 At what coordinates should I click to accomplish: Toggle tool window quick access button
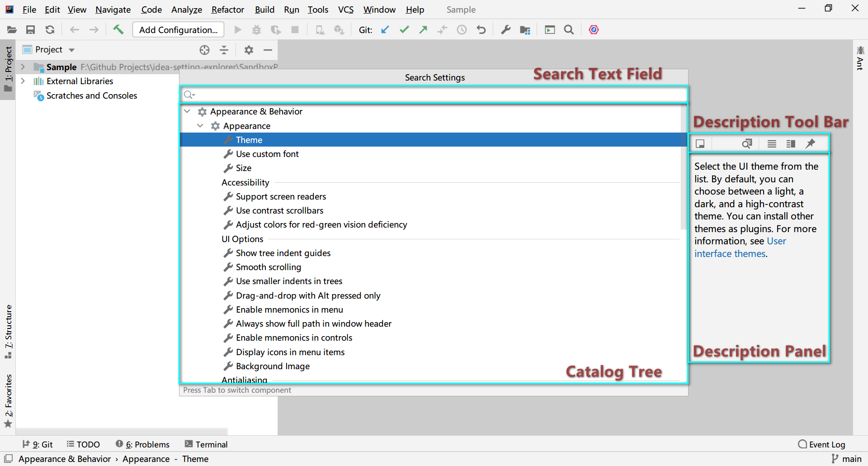click(x=8, y=459)
